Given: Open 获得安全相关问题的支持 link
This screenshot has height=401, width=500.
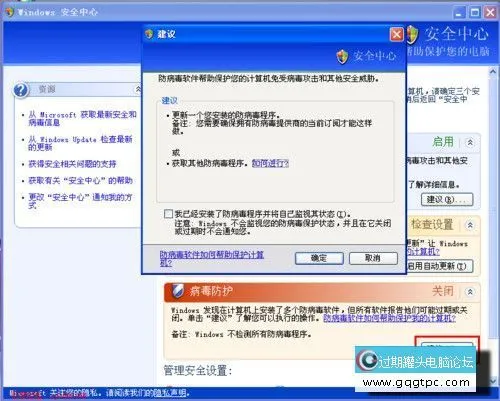Looking at the screenshot, I should [72, 164].
